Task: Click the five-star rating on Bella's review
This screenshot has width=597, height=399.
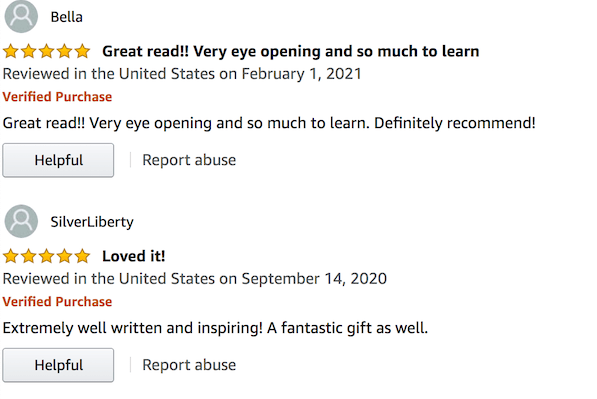Action: [x=46, y=51]
